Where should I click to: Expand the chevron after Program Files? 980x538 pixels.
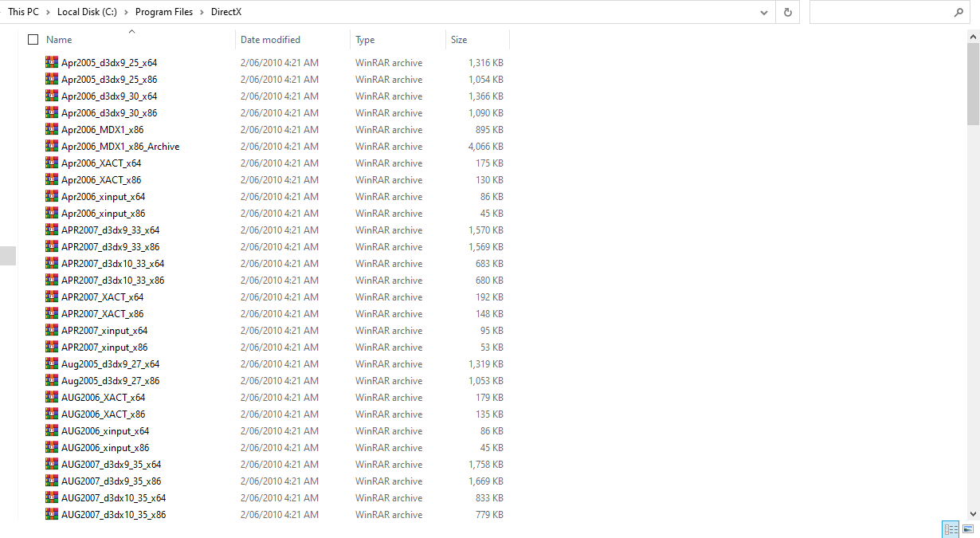[202, 12]
